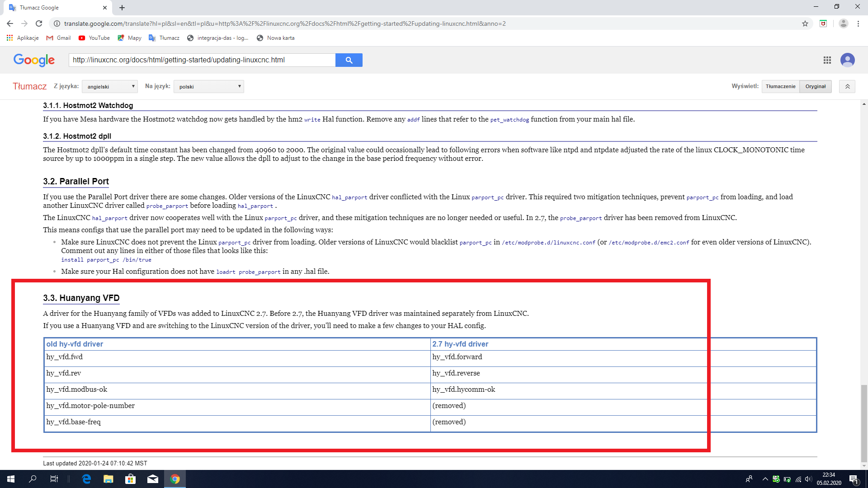Open the Nowa karta bookmark
This screenshot has width=868, height=488.
click(x=275, y=38)
